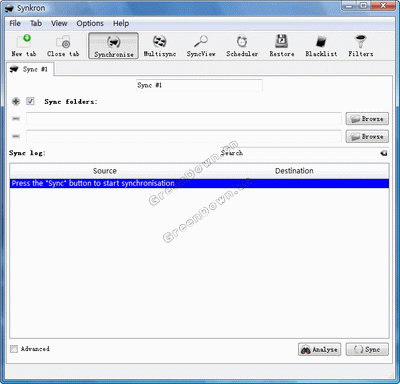Open SyncView from the toolbar
400x384 pixels.
coord(201,46)
